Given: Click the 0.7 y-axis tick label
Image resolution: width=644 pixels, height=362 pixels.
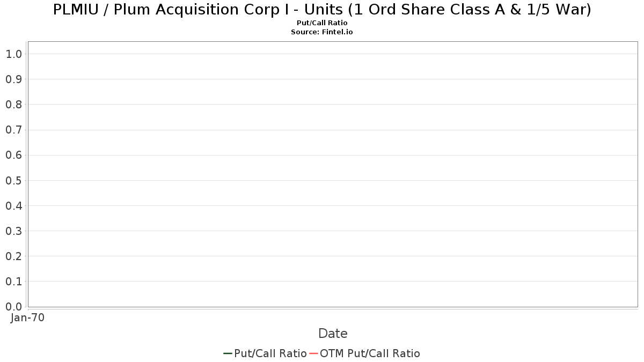Looking at the screenshot, I should [x=14, y=130].
